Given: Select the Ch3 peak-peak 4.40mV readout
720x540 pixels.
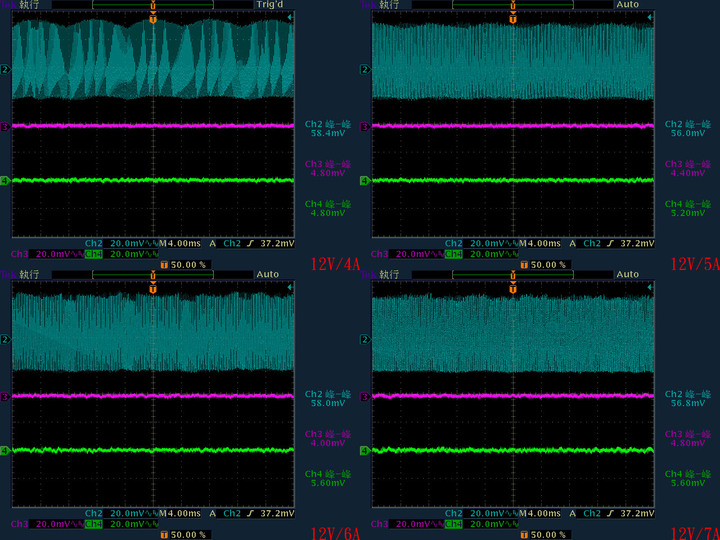Looking at the screenshot, I should [688, 169].
